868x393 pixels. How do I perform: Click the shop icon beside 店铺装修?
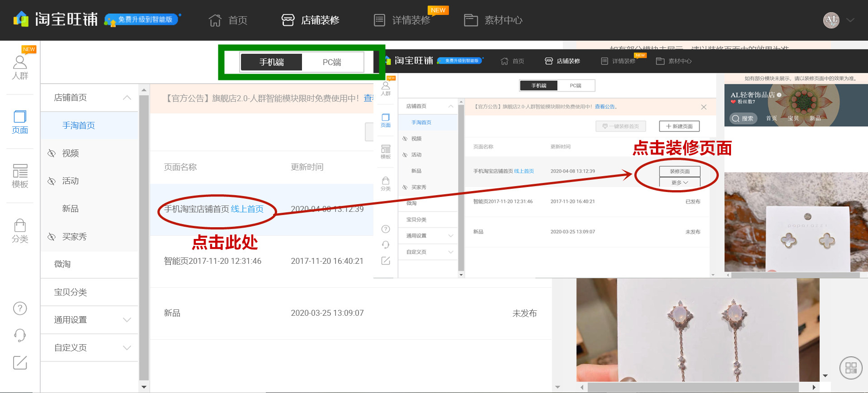pos(288,20)
